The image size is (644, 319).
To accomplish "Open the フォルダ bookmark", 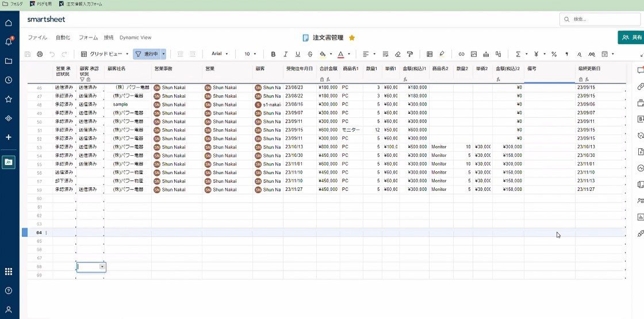I will [13, 4].
